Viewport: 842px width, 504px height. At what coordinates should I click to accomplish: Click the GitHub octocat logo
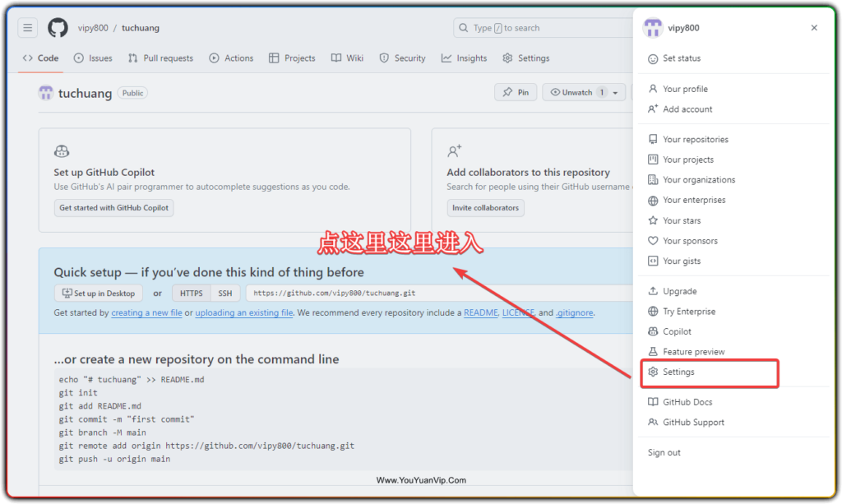pos(57,27)
